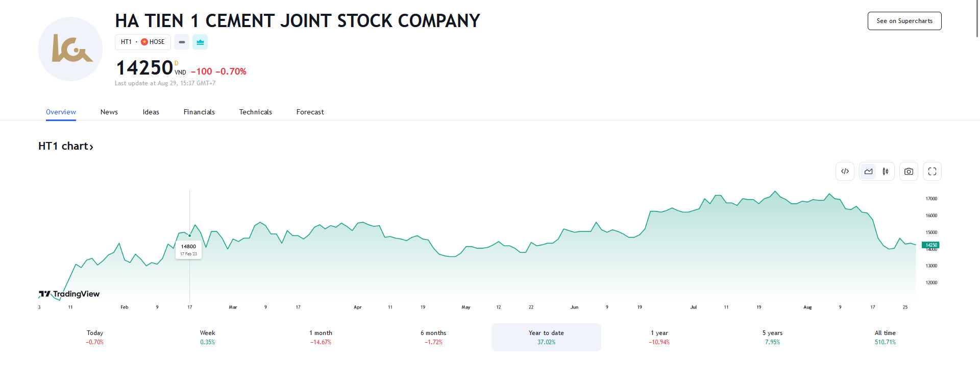Viewport: 980px width, 381px height.
Task: Open the HT1 chart heading link
Action: point(66,146)
